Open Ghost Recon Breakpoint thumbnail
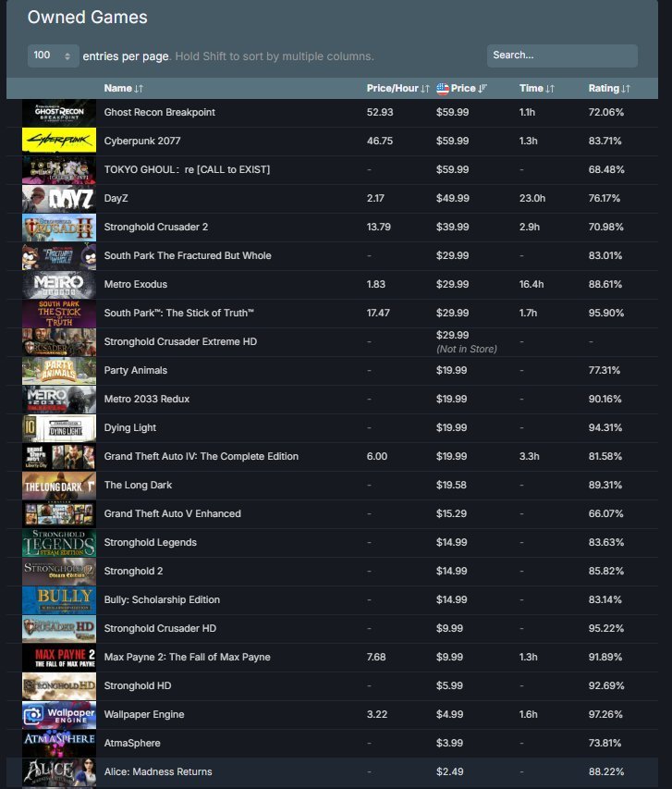This screenshot has height=789, width=672. (x=59, y=112)
